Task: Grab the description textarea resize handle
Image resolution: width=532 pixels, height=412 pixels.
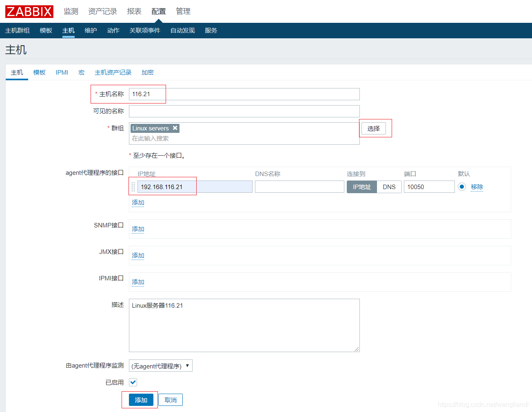Action: [x=357, y=349]
